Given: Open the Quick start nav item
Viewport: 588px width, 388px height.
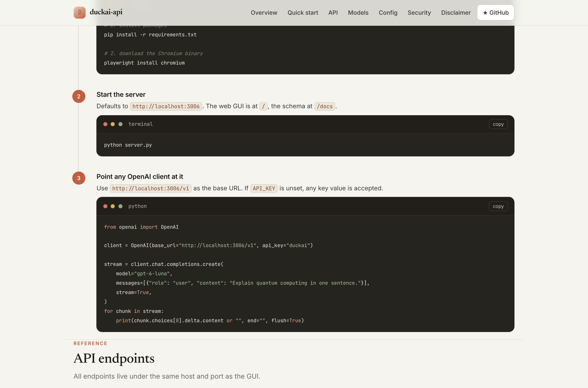Looking at the screenshot, I should tap(303, 13).
